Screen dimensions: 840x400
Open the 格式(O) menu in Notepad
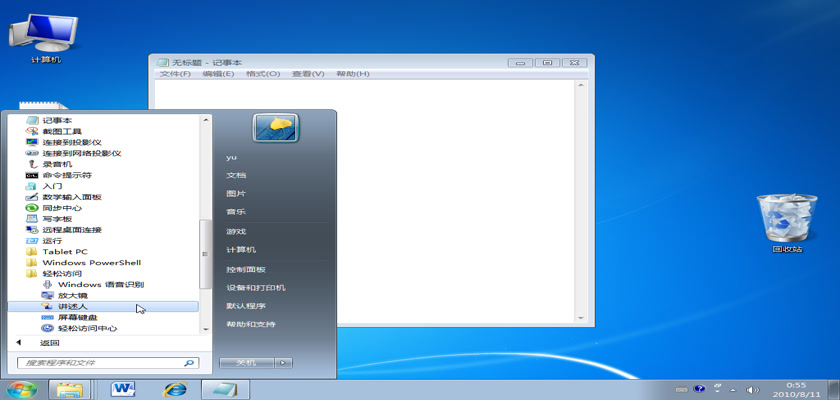(x=263, y=74)
